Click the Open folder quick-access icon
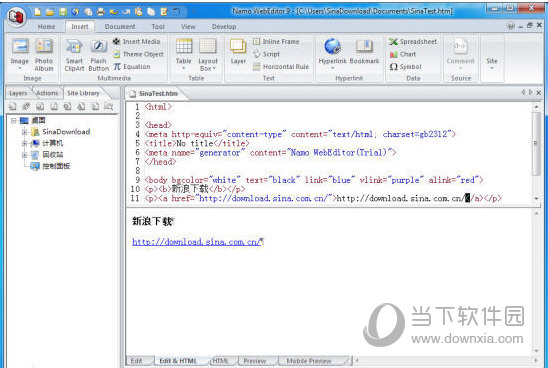 tap(50, 12)
